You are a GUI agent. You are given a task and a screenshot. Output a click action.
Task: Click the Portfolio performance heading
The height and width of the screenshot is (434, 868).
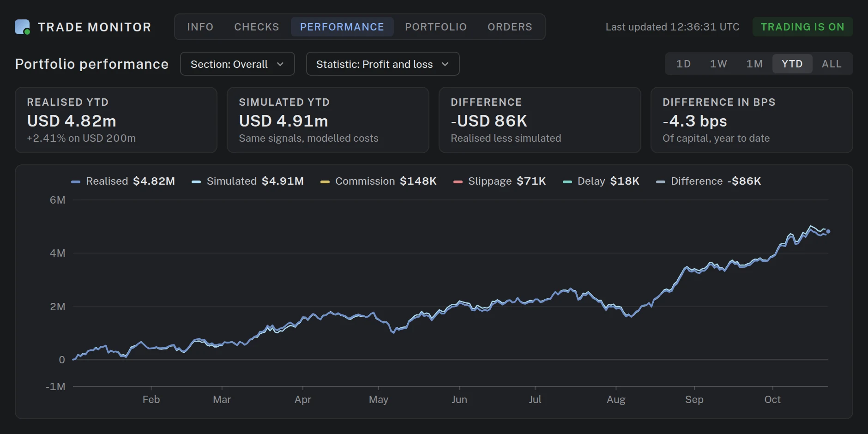point(92,64)
